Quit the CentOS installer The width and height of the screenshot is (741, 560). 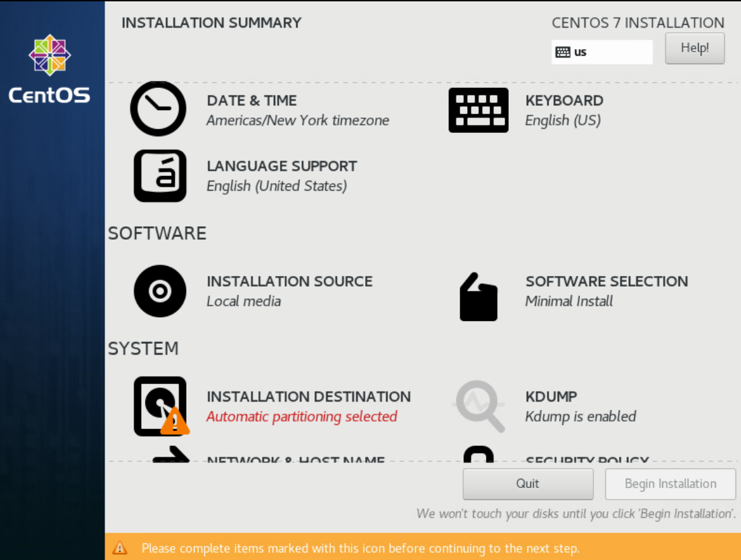point(528,484)
